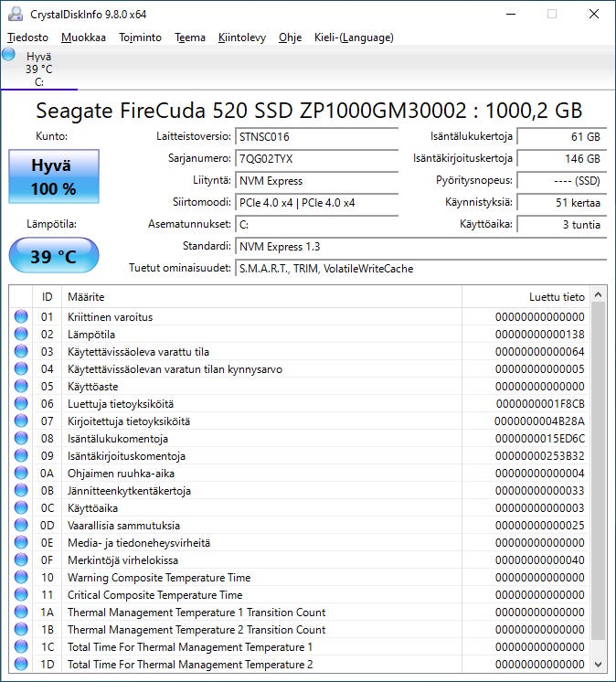Click the Liityntä field NVM Express

[x=316, y=181]
